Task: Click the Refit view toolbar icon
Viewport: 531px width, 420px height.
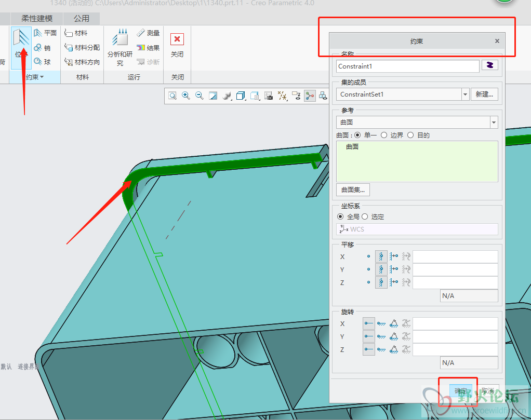Action: tap(172, 96)
